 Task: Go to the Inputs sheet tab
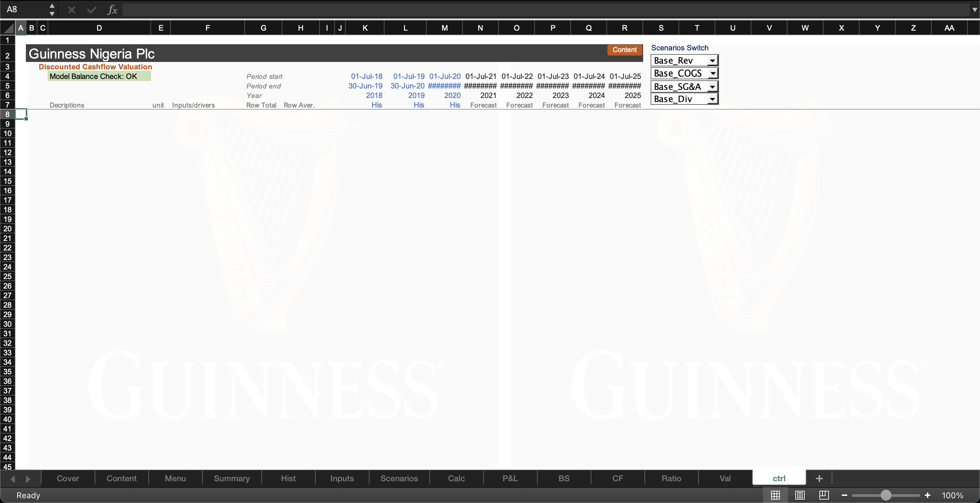click(342, 478)
